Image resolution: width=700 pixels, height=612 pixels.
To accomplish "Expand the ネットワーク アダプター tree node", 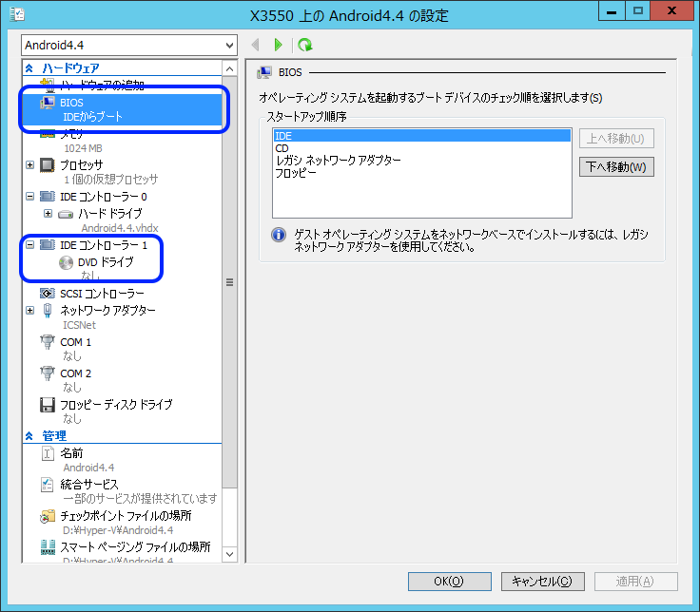I will tap(29, 310).
